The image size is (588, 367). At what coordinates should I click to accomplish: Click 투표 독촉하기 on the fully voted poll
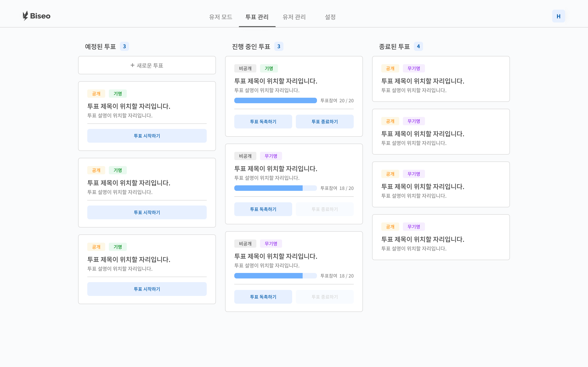(263, 122)
